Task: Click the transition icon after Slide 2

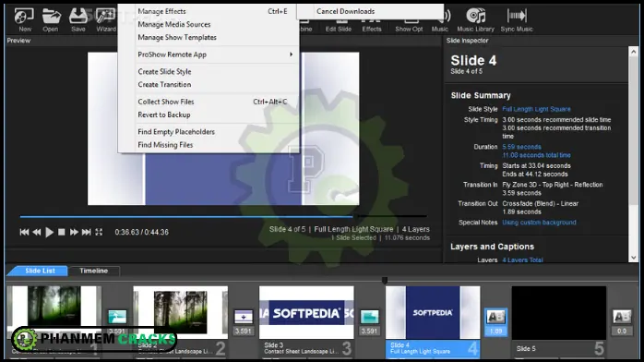Action: (x=244, y=317)
